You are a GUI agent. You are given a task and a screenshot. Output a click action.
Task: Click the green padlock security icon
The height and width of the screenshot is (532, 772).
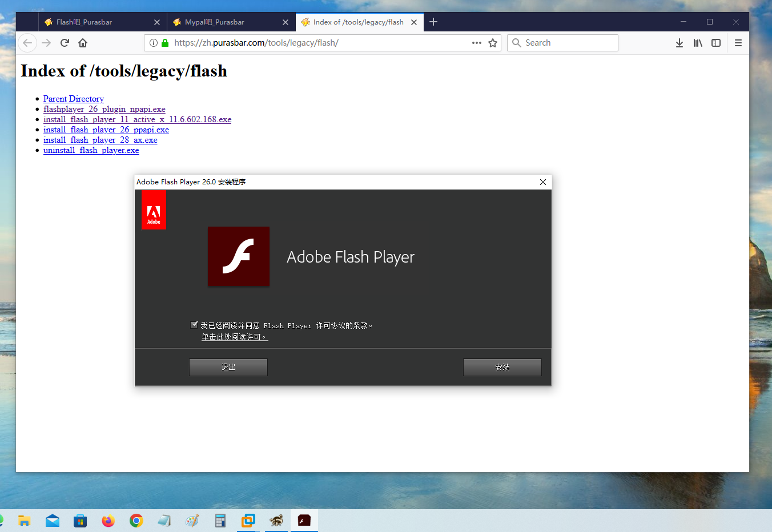165,43
